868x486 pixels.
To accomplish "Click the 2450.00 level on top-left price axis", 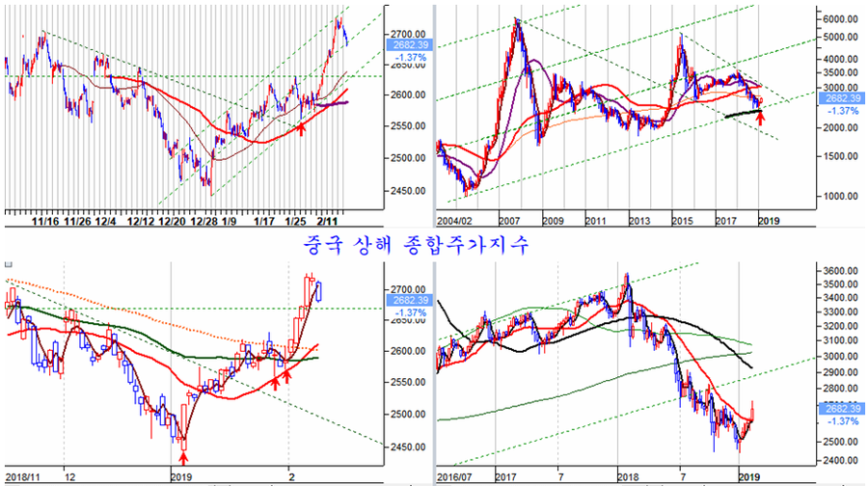I will coord(410,191).
